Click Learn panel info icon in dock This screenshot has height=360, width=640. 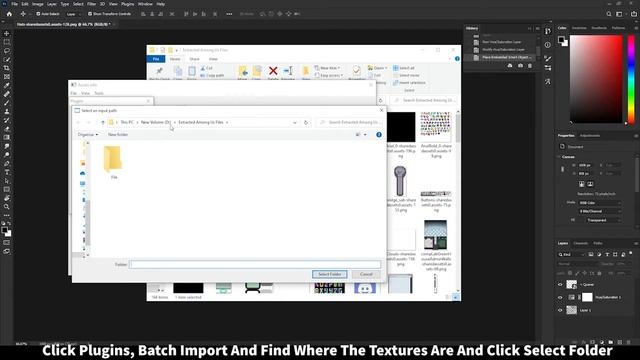coord(548,45)
